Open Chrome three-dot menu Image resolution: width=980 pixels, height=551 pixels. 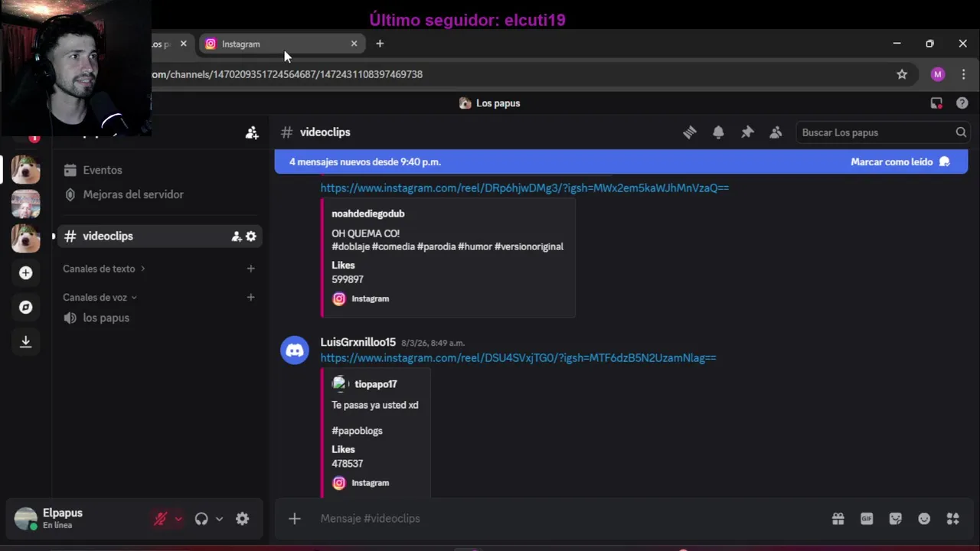point(963,74)
